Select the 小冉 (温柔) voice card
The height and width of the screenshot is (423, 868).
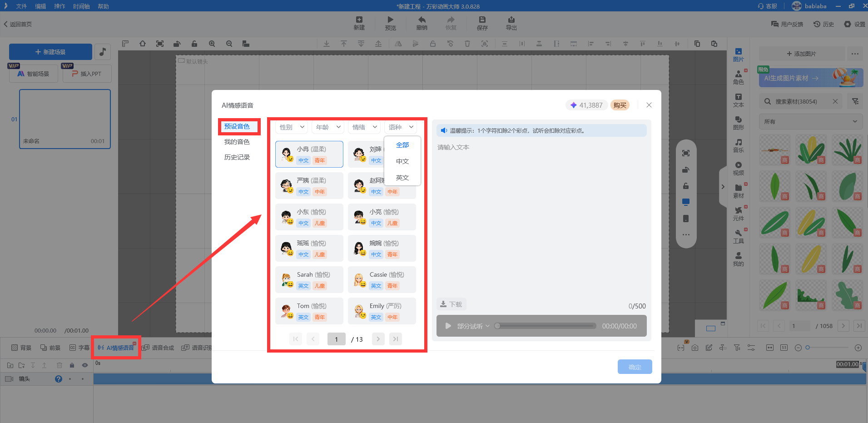coord(309,154)
